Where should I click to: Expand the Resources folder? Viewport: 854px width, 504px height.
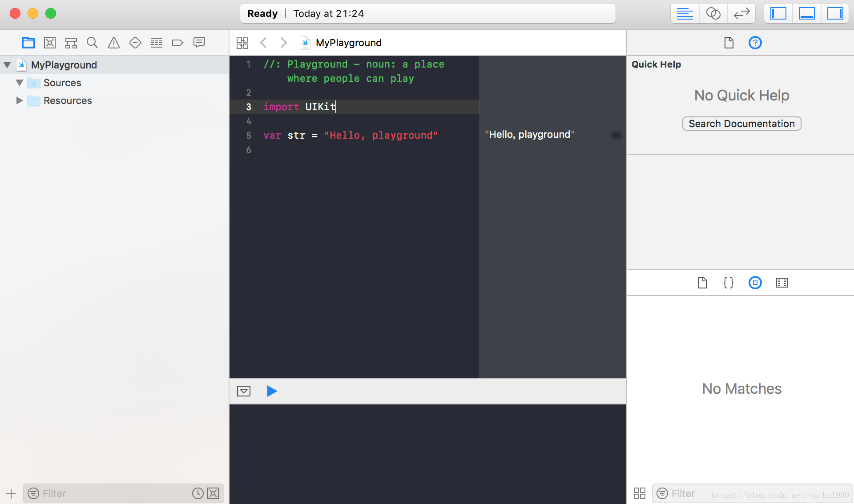(x=20, y=100)
